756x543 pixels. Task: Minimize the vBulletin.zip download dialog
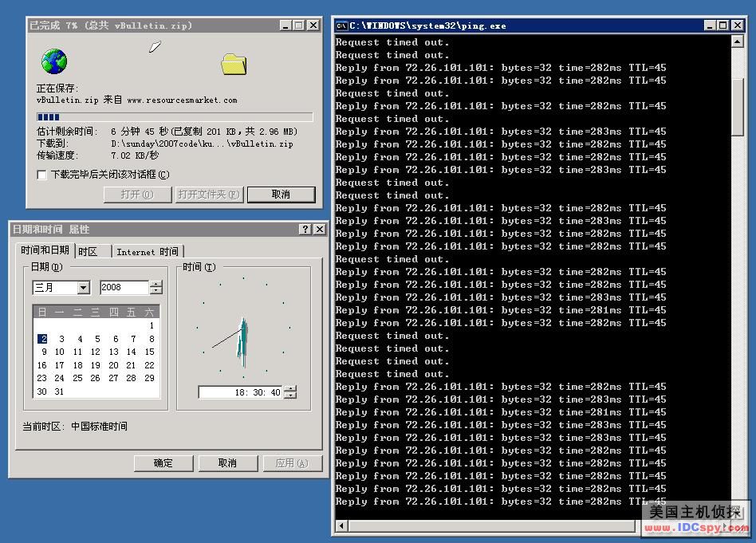(286, 25)
